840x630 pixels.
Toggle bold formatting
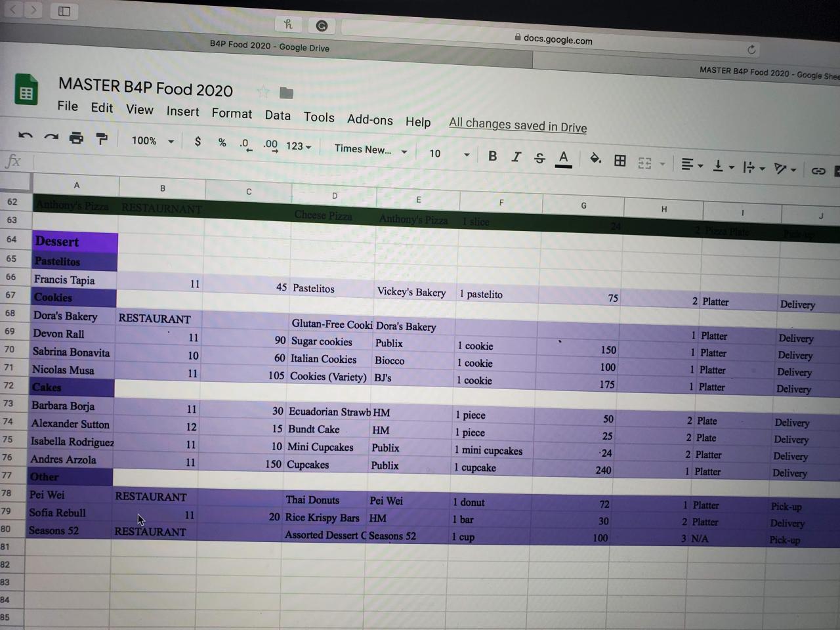click(492, 156)
